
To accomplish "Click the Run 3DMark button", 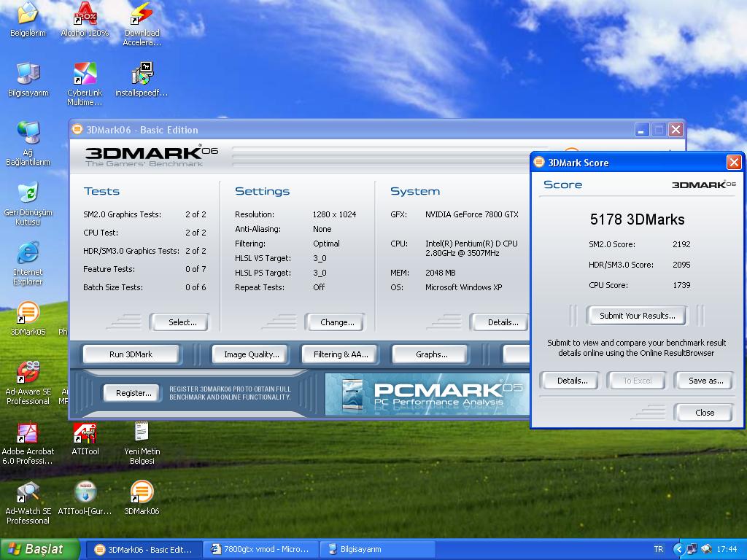I will coord(131,354).
